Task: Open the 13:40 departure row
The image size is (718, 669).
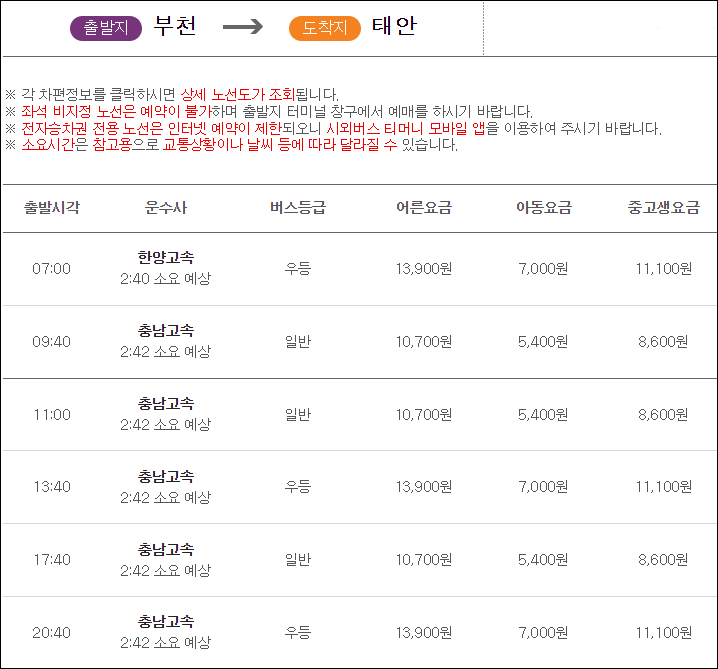Action: (x=359, y=487)
